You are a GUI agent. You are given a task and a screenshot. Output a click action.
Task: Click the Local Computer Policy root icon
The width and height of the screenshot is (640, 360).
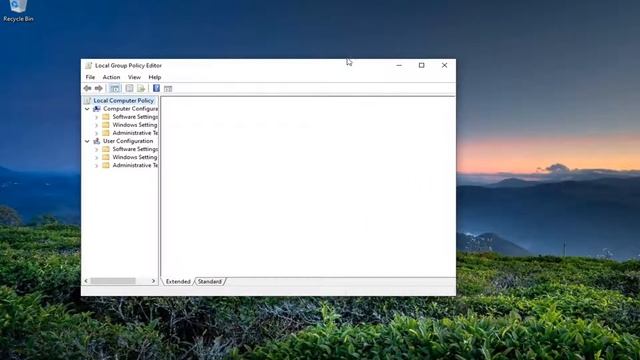pos(87,100)
